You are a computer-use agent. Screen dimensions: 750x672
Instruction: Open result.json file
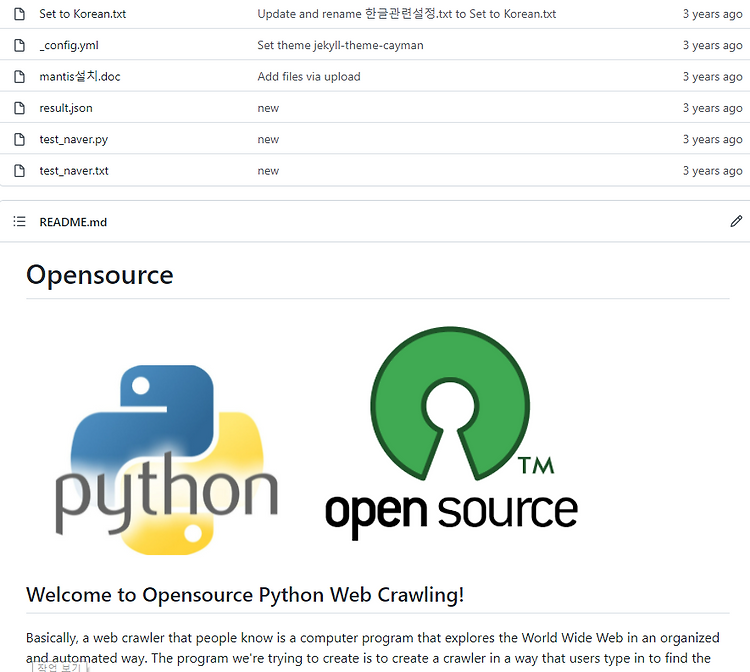(66, 108)
